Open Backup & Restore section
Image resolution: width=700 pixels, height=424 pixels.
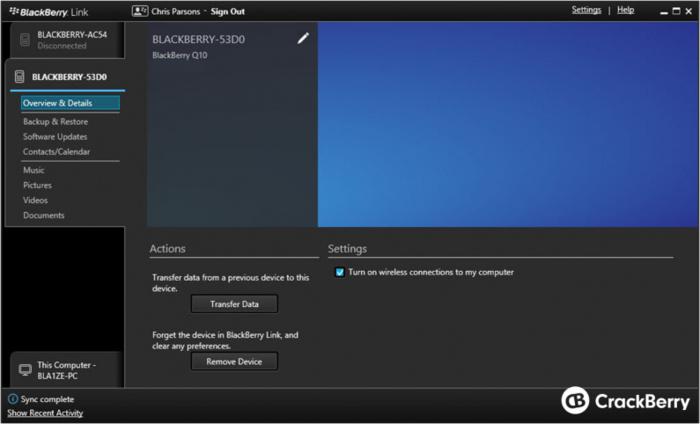tap(55, 121)
